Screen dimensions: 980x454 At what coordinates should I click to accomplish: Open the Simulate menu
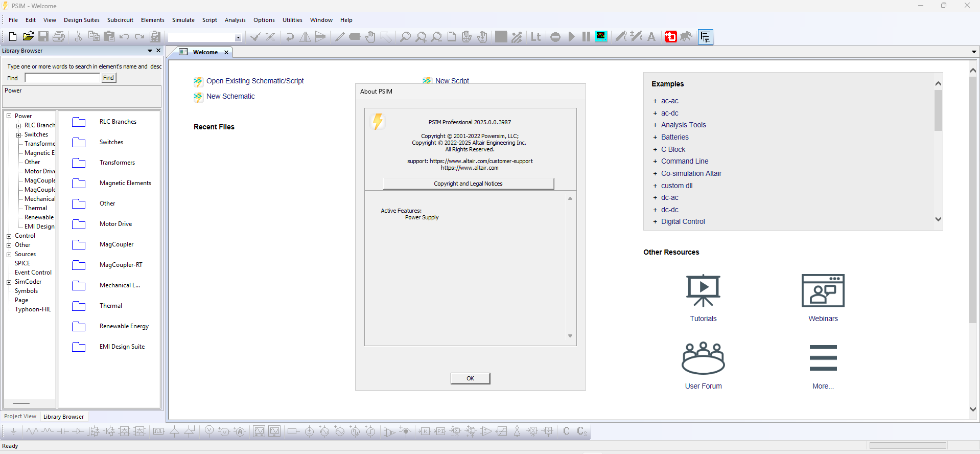[x=183, y=20]
